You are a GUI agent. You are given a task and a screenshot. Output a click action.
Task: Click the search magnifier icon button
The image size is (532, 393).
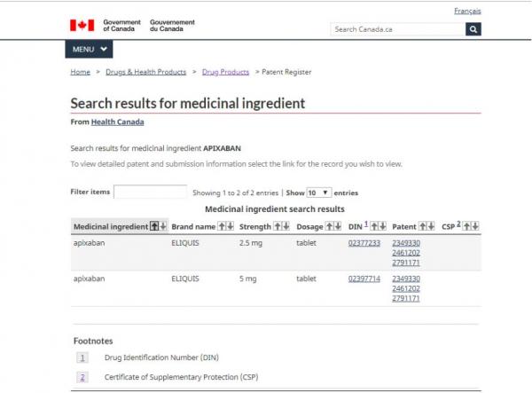(x=473, y=29)
